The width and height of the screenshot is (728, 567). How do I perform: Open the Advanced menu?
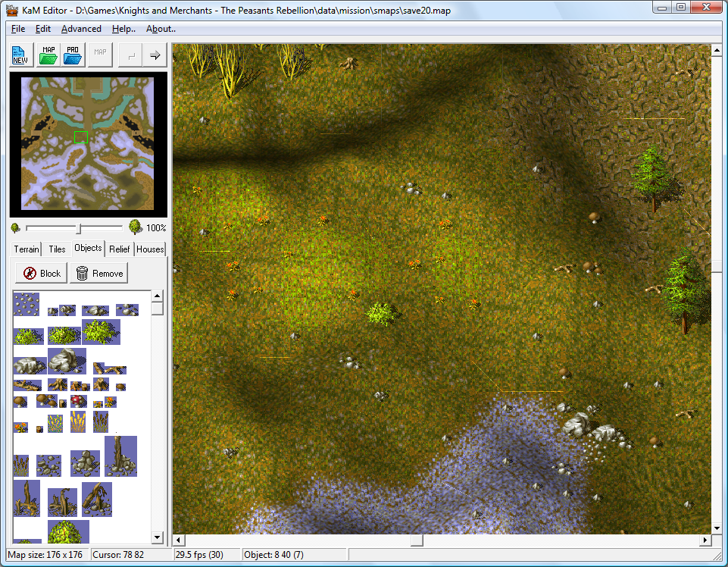coord(81,29)
